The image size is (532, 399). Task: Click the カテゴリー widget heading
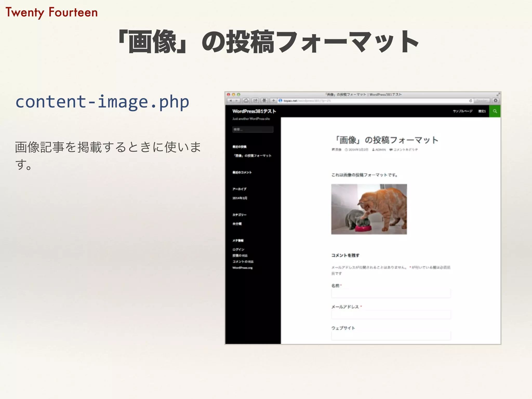239,215
